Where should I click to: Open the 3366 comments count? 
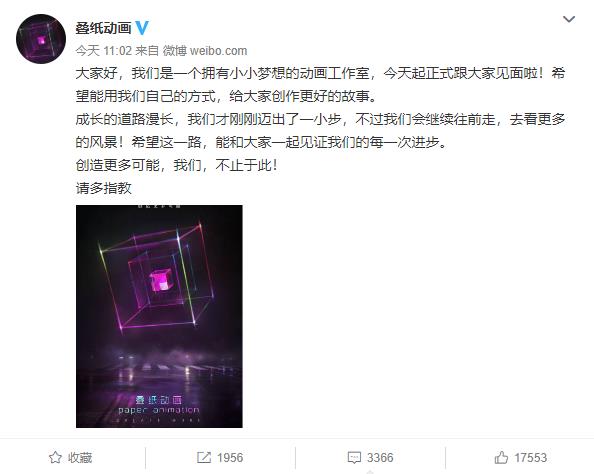(x=380, y=458)
